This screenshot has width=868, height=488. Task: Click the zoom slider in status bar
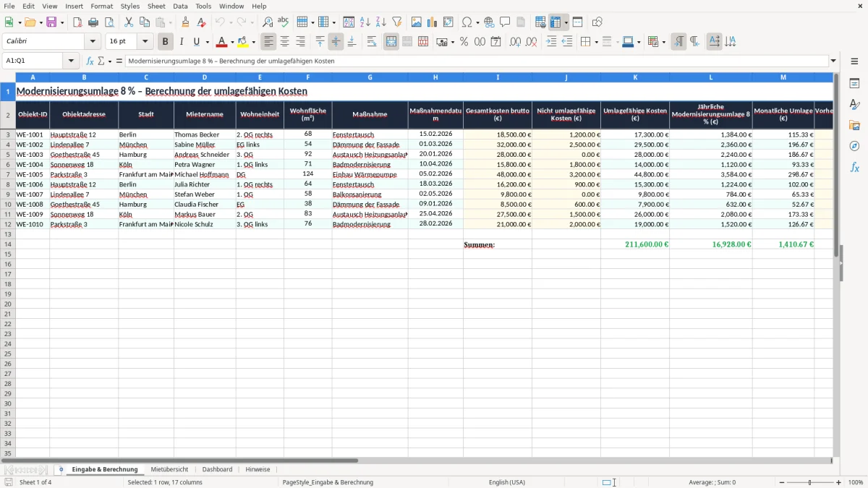click(809, 482)
